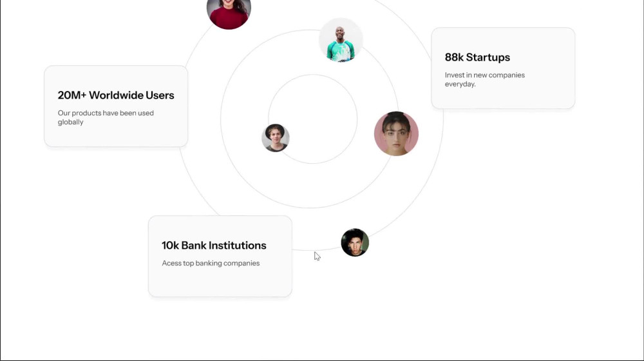Select the avatar with the pink background
The height and width of the screenshot is (361, 644).
coord(396,133)
